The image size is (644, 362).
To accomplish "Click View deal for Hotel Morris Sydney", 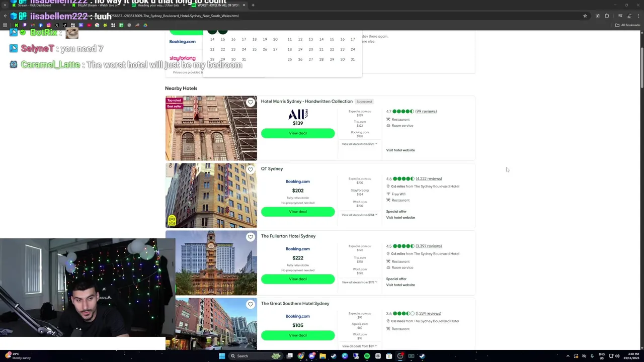I will [298, 133].
